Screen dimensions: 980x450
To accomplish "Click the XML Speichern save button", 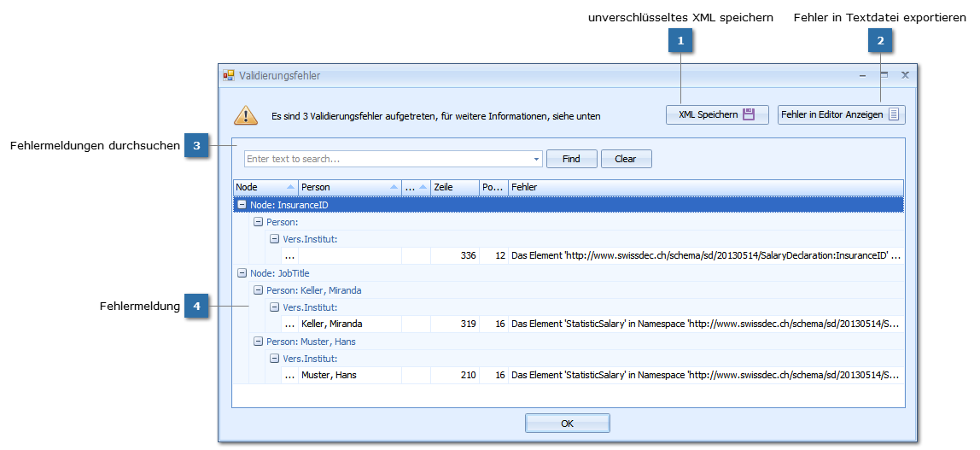I will 717,114.
